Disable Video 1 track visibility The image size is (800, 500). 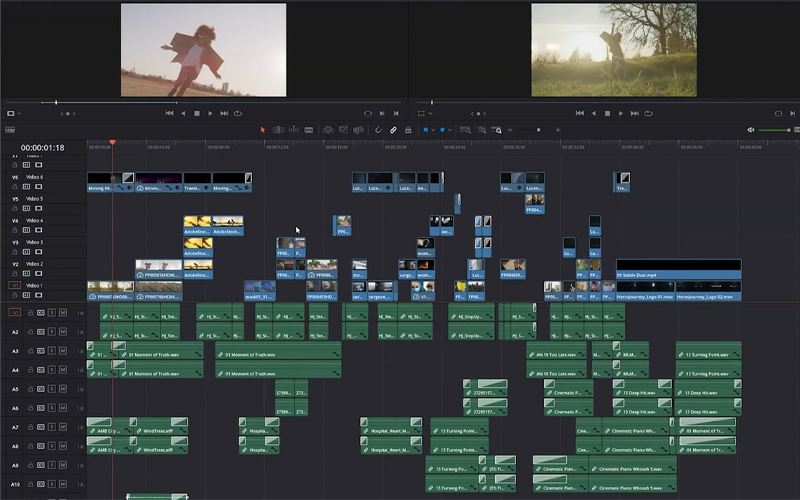click(x=39, y=295)
